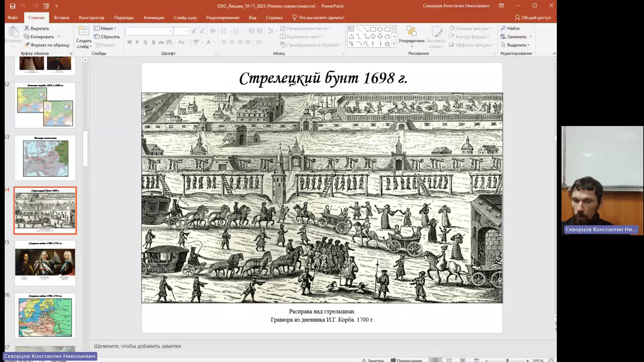Click Ribbon display options icon in title bar
The image size is (644, 362).
[x=501, y=6]
